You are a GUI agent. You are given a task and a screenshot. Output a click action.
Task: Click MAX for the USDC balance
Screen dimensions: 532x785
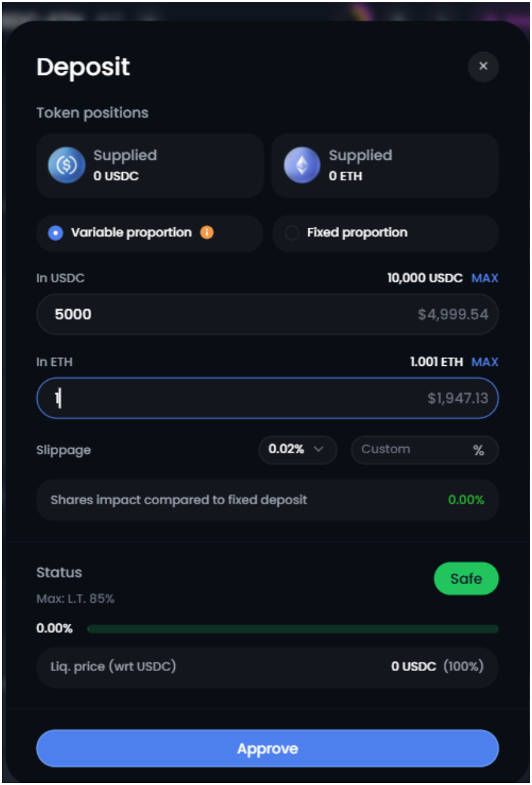[x=484, y=278]
